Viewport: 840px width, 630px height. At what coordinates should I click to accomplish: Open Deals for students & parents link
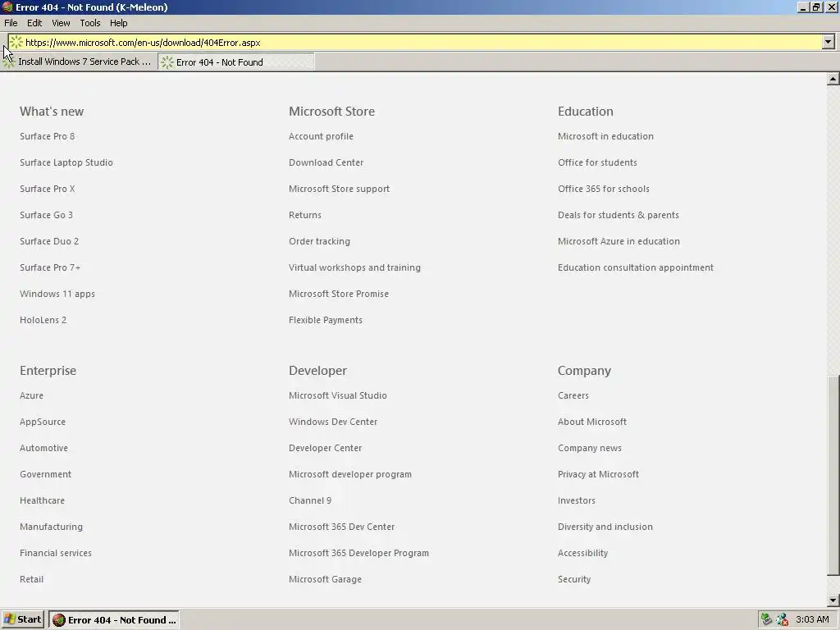pos(619,215)
